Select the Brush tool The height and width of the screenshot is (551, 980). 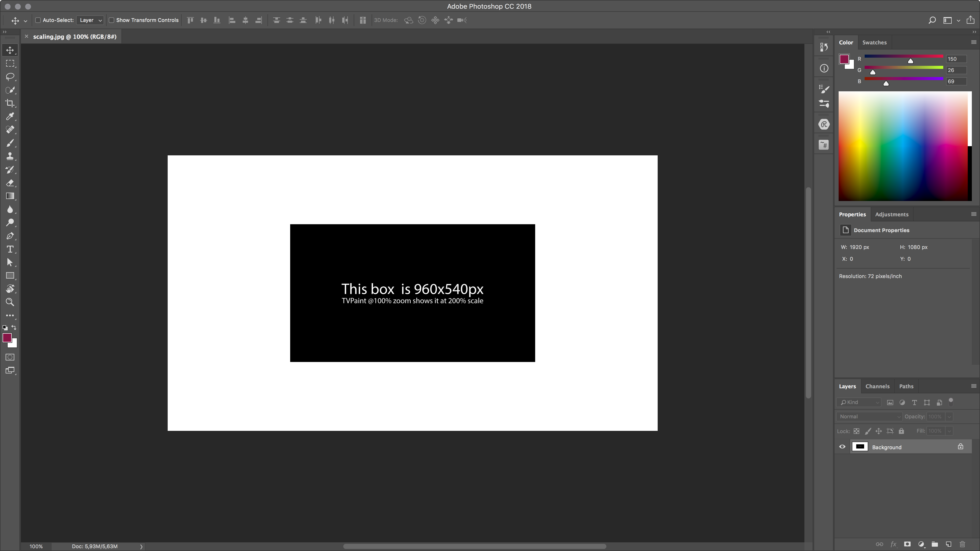click(x=10, y=143)
